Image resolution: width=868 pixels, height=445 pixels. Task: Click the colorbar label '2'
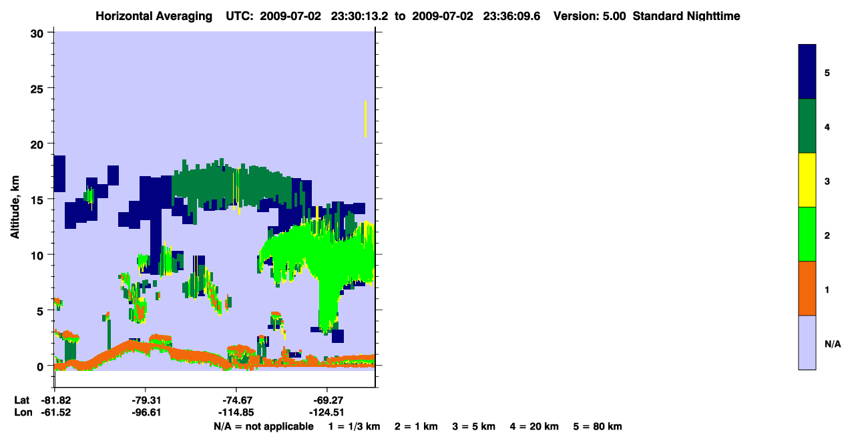[827, 235]
